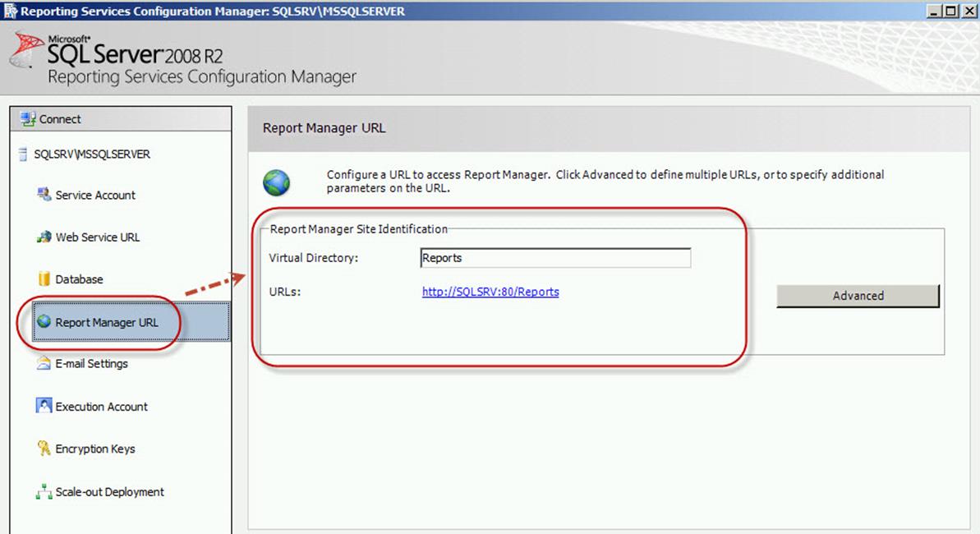Click the Virtual Directory text field
Viewport: 980px width, 534px height.
point(555,258)
